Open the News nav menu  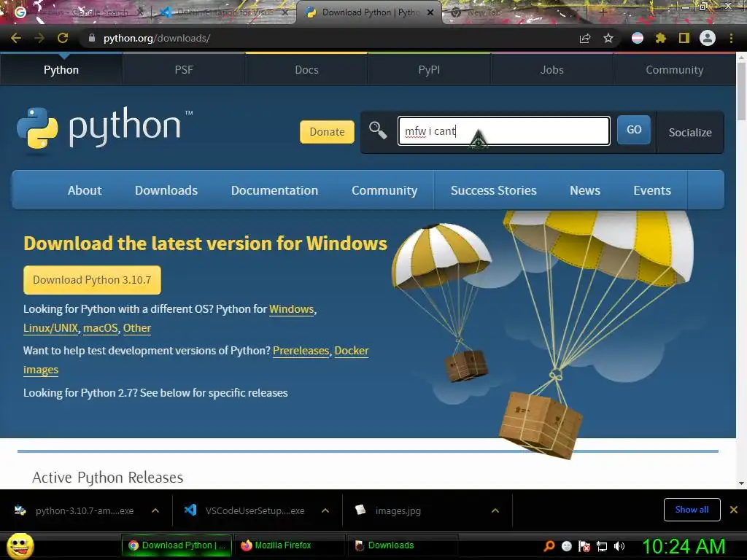(585, 190)
